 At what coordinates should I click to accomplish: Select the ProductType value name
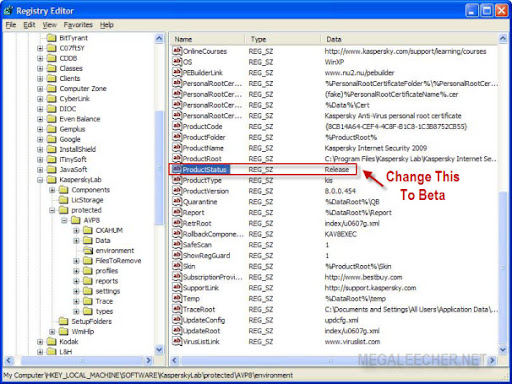(x=202, y=180)
